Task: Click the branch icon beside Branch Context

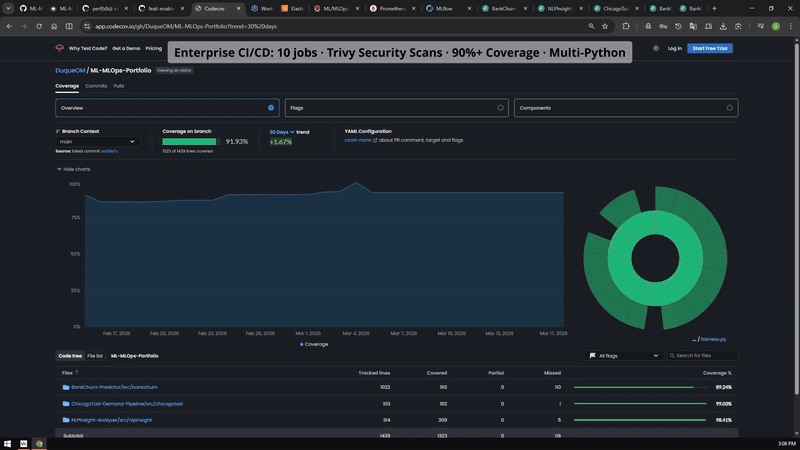Action: [x=58, y=131]
